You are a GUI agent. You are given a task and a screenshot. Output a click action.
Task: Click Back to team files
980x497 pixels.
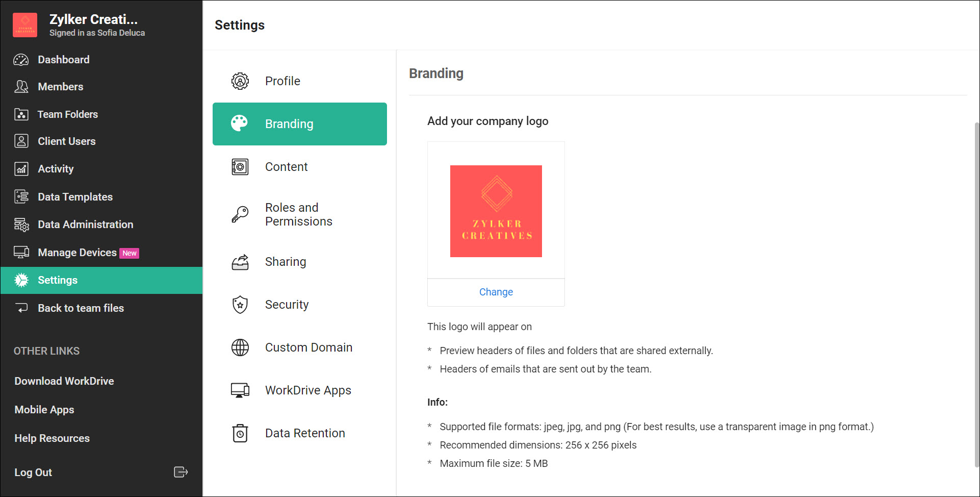[x=81, y=308]
